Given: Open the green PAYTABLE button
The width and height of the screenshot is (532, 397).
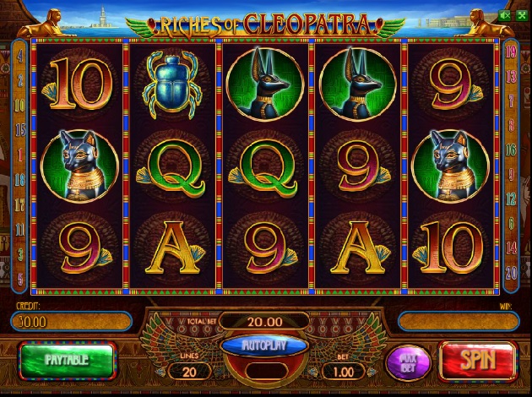Looking at the screenshot, I should 68,361.
